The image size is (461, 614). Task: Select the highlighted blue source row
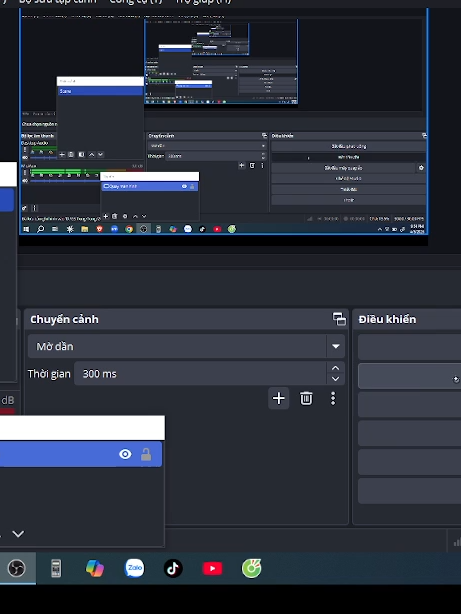pyautogui.click(x=81, y=454)
